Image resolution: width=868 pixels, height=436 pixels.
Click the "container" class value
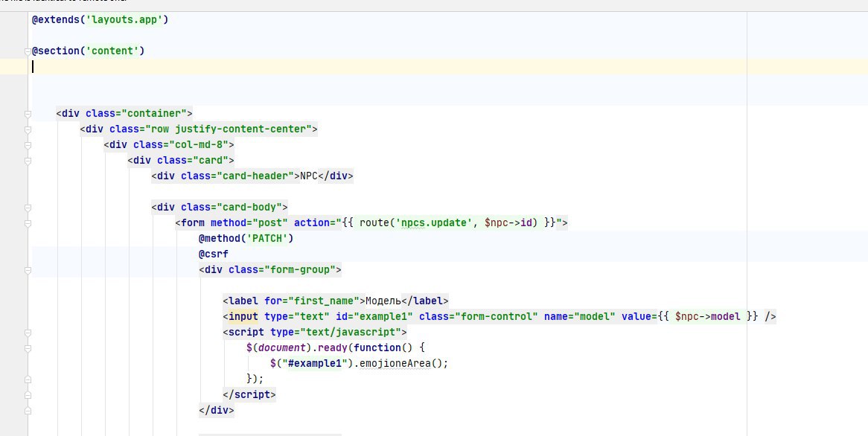pos(154,113)
